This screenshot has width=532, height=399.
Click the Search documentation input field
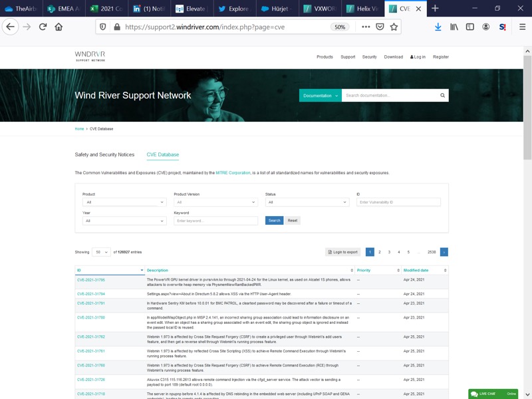[390, 95]
